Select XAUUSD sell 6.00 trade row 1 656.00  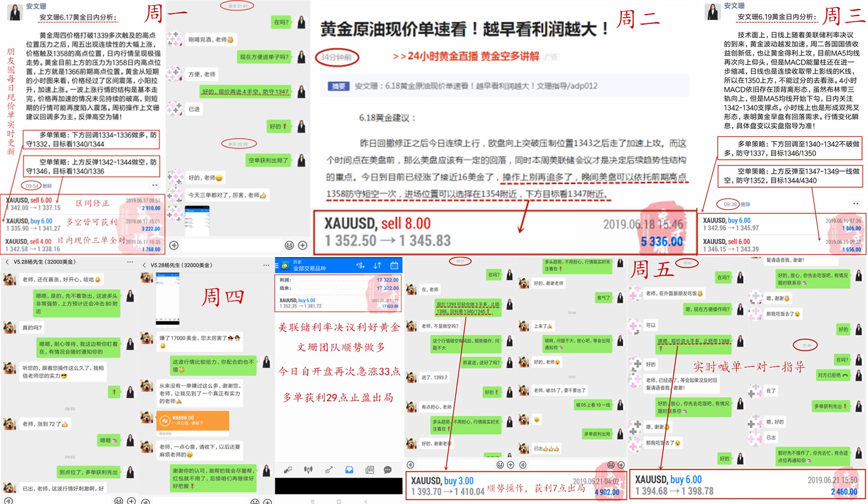pos(782,245)
